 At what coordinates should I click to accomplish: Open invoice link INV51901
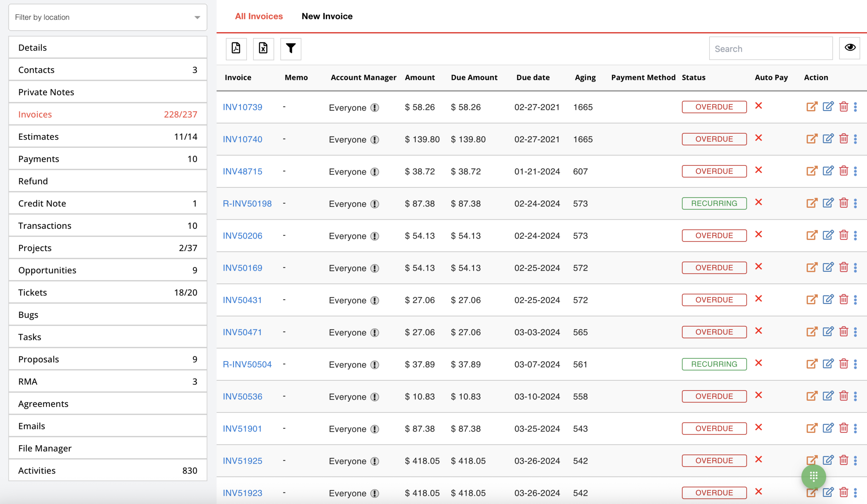tap(242, 429)
